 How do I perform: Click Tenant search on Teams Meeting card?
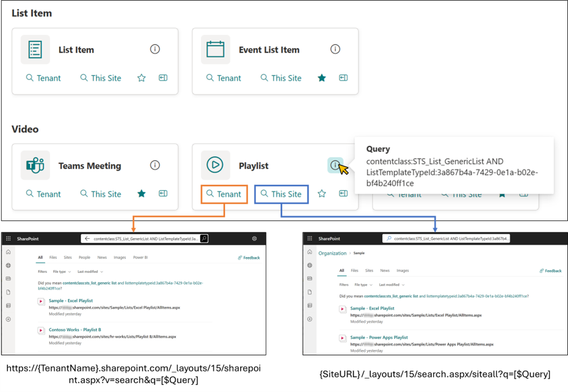click(43, 194)
